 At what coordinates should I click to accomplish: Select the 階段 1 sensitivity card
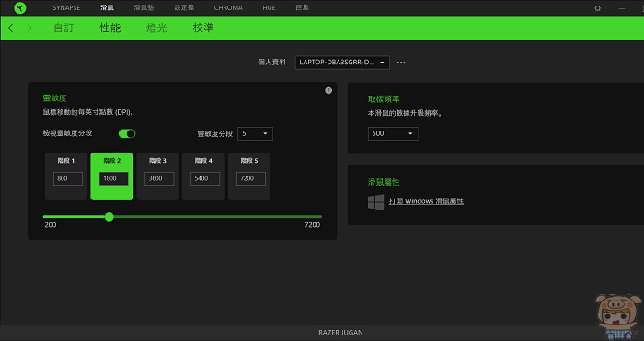tap(66, 176)
